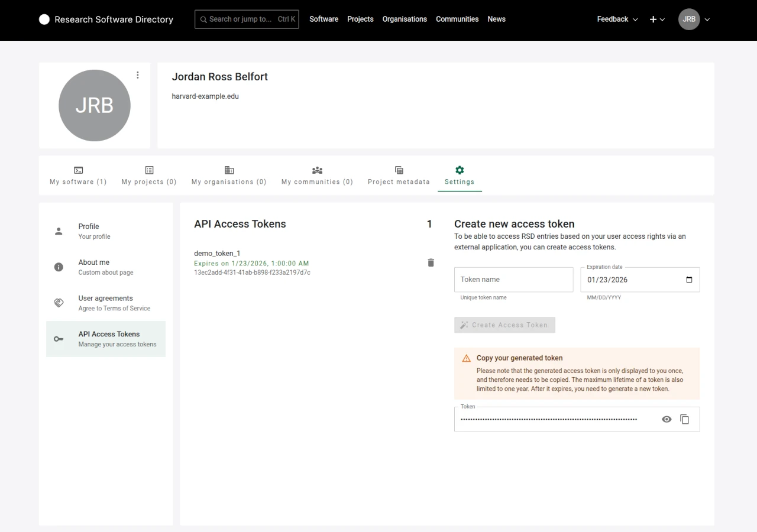Open the three-dot menu beside avatar
Viewport: 757px width, 532px height.
click(x=138, y=75)
